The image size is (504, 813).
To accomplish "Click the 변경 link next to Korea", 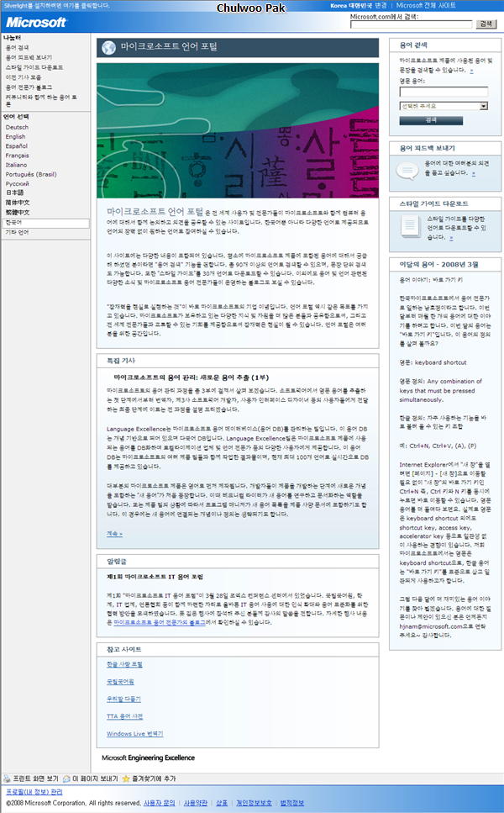I will [381, 5].
